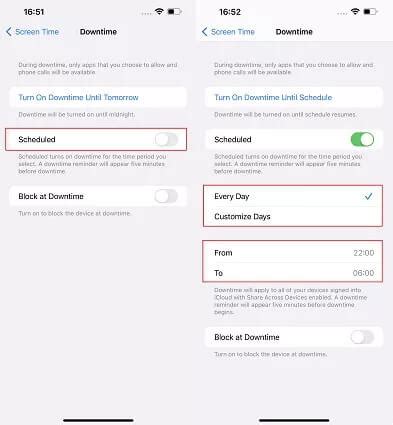
Task: Toggle Block at Downtime in right screen
Action: pos(362,337)
